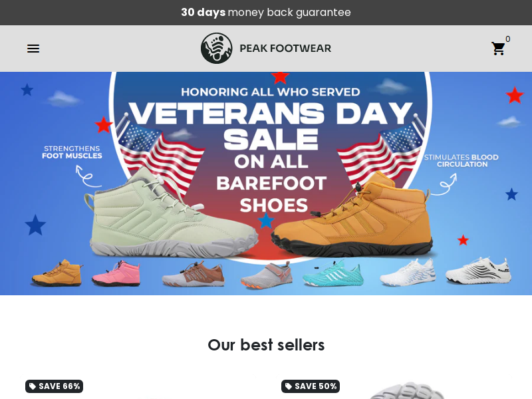This screenshot has width=532, height=399.
Task: Click the Peak Footwear brand name
Action: pos(285,48)
